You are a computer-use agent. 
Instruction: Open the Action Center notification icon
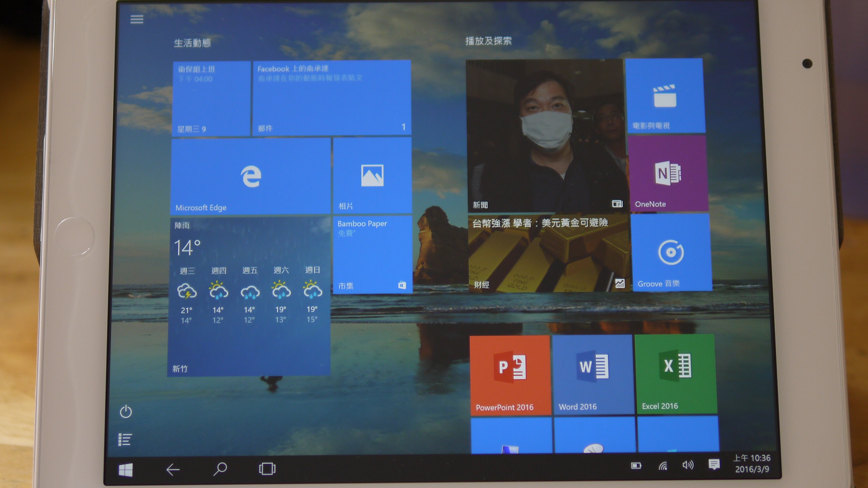pyautogui.click(x=714, y=465)
